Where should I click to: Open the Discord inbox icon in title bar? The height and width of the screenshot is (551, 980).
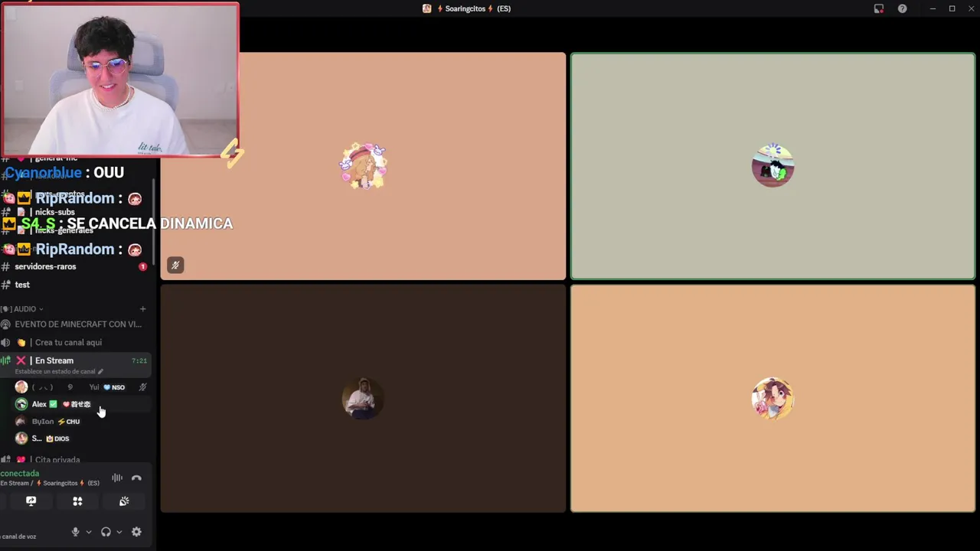[879, 8]
